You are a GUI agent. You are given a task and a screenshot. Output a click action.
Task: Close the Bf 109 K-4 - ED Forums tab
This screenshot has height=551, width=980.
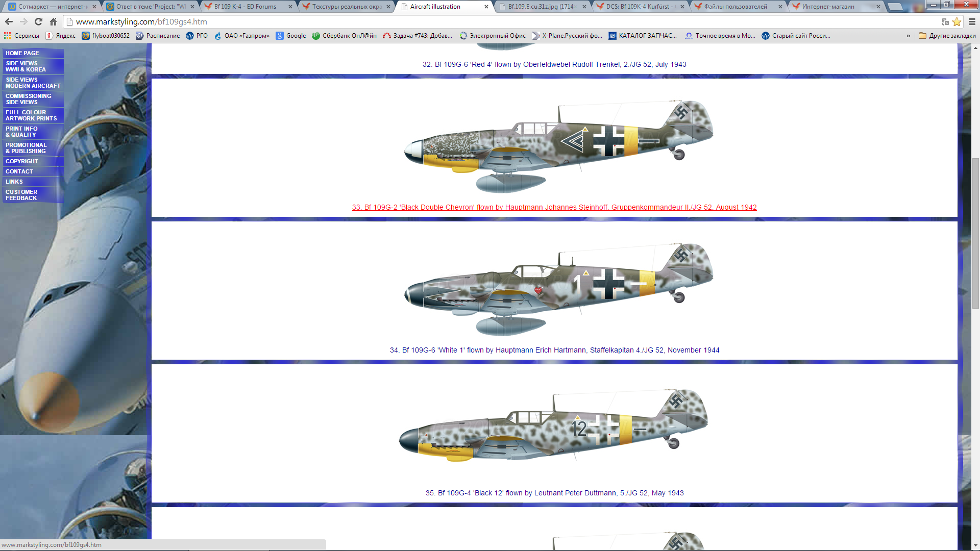click(290, 7)
